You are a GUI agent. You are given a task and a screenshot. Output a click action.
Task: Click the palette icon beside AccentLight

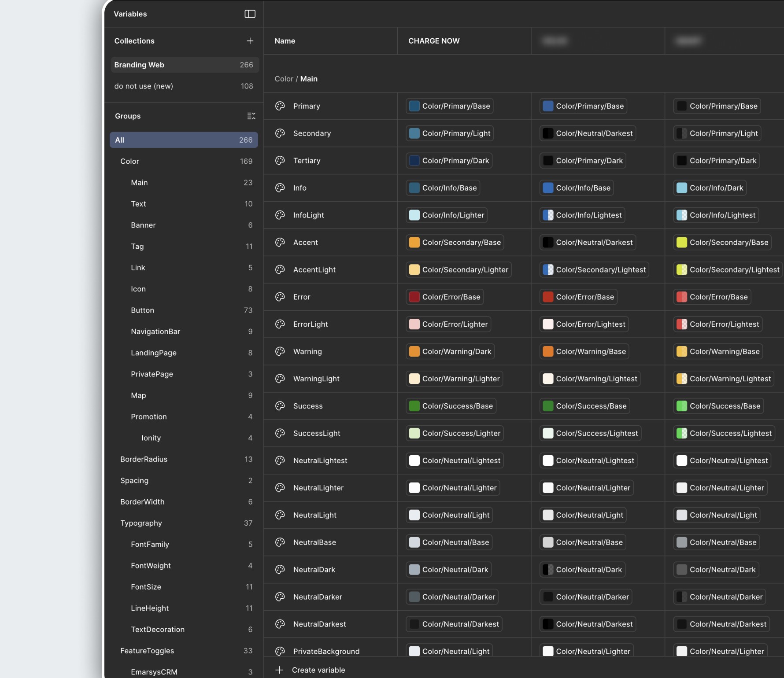[280, 270]
